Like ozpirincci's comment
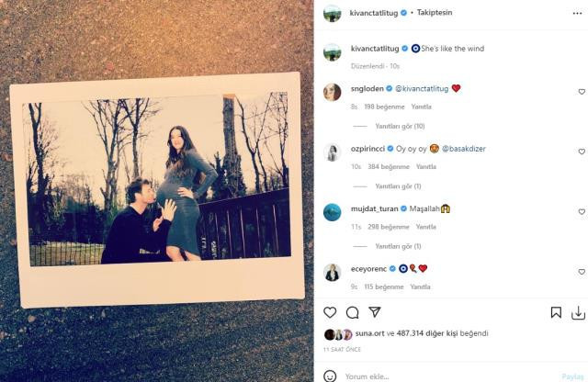Screen dimensions: 588x382 pos(582,152)
